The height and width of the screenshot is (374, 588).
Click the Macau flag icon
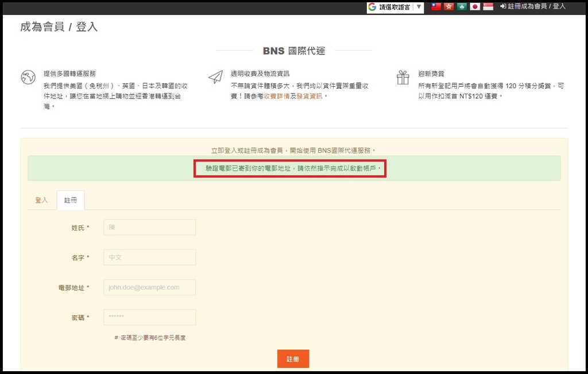462,7
